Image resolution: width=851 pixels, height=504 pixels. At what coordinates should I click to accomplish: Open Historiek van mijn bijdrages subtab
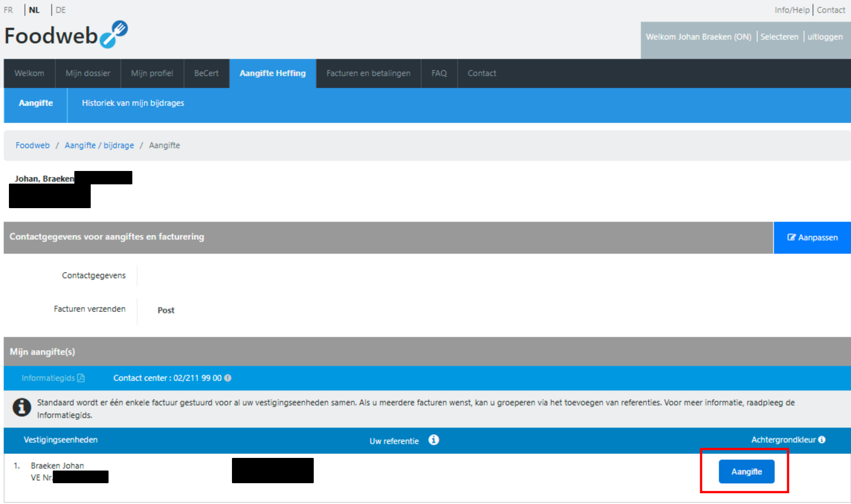(x=133, y=103)
